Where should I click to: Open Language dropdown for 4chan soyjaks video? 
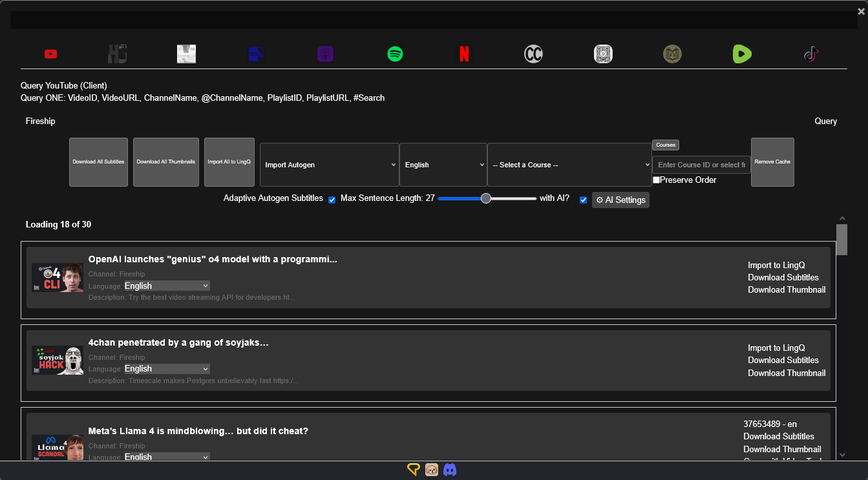(167, 368)
